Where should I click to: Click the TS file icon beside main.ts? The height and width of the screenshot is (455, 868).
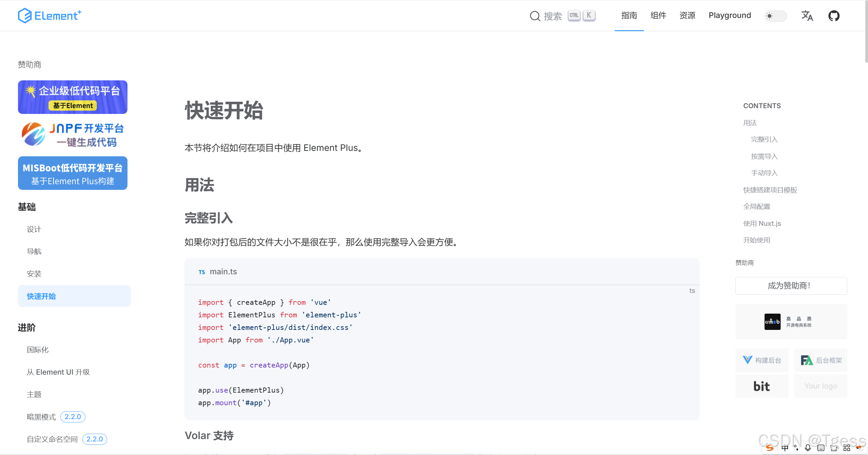pyautogui.click(x=202, y=272)
